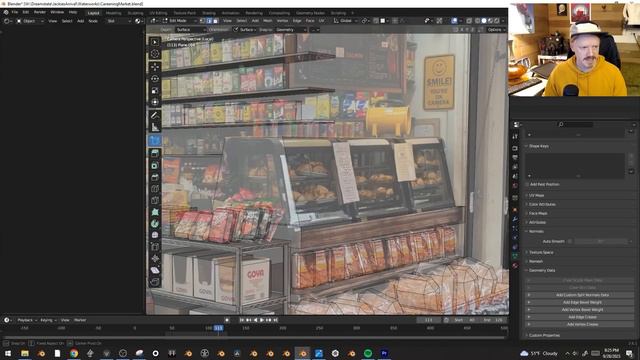Screen dimensions: 640x360
Task: Select the Measure tool
Action: click(x=155, y=127)
